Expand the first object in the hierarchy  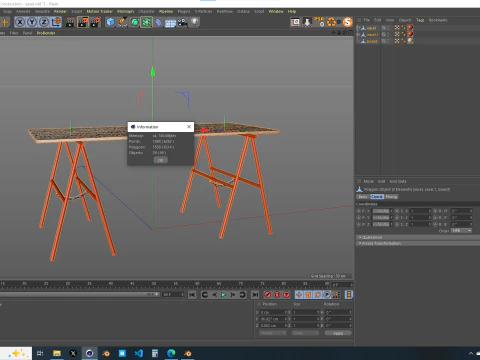pyautogui.click(x=358, y=28)
